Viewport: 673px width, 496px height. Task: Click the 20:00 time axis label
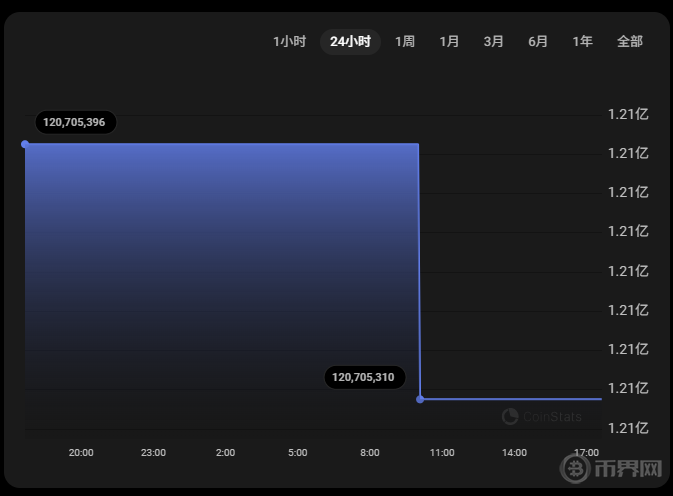point(81,453)
